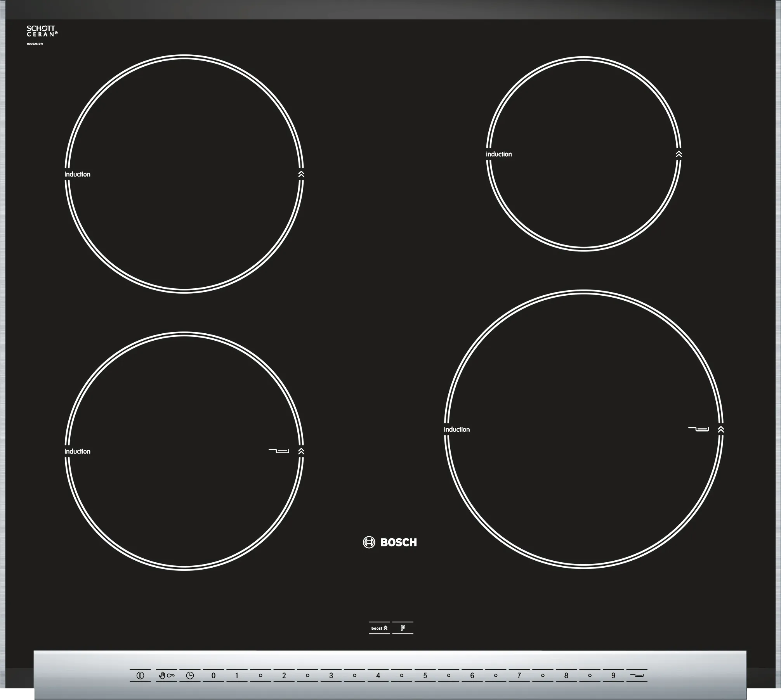Viewport: 781px width, 700px height.
Task: Select heat level 3 on control strip
Action: tap(331, 676)
